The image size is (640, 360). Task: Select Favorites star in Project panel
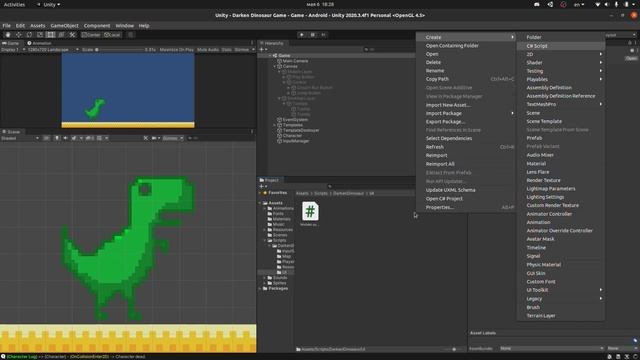click(265, 193)
